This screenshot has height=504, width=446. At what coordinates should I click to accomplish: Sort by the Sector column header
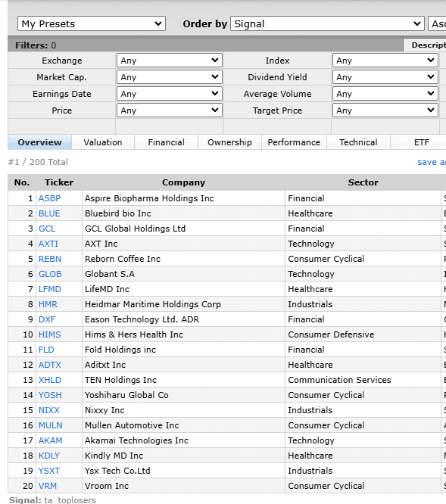click(x=363, y=182)
